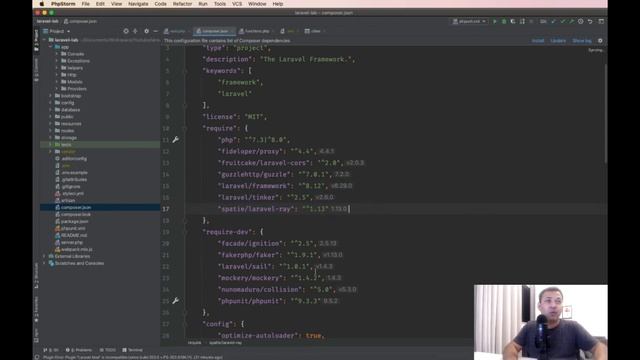640x360 pixels.
Task: Select webpack.mix.js in project tree
Action: click(76, 249)
